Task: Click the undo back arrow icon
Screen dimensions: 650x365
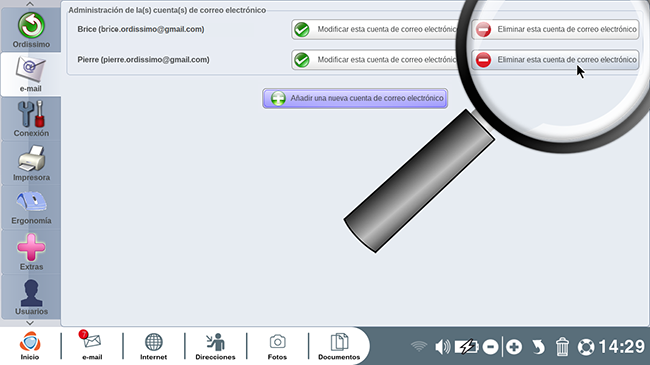Action: pyautogui.click(x=538, y=347)
